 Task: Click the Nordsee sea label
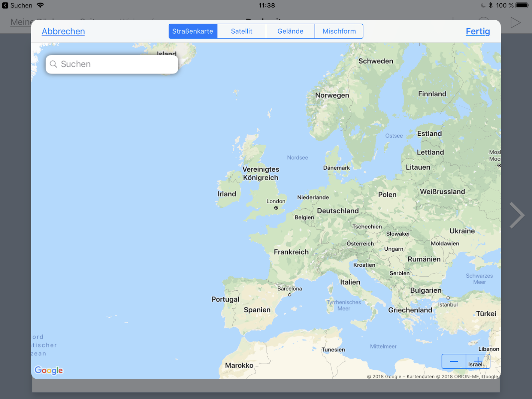[x=298, y=158]
